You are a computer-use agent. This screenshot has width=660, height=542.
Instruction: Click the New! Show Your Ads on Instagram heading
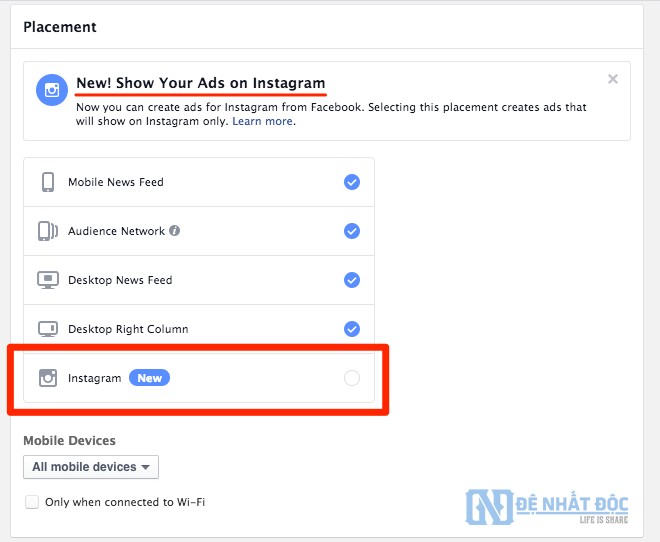coord(201,82)
